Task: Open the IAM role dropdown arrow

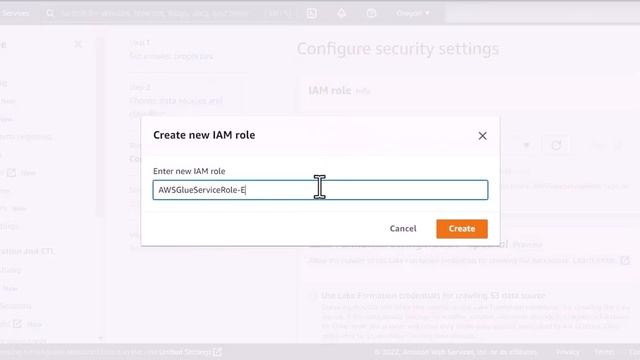Action: [527, 145]
